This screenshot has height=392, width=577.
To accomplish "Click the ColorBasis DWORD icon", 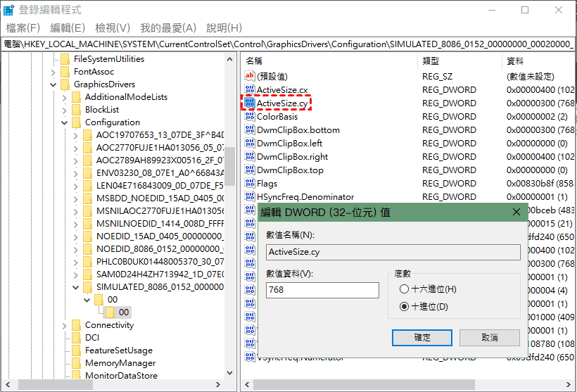I will (250, 116).
